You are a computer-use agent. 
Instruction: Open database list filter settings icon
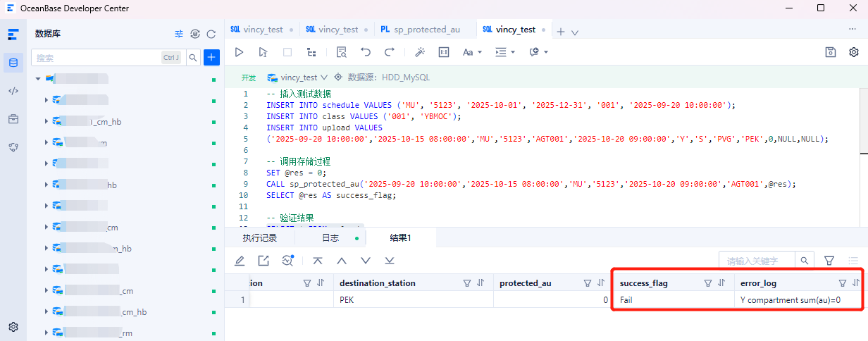coord(179,34)
